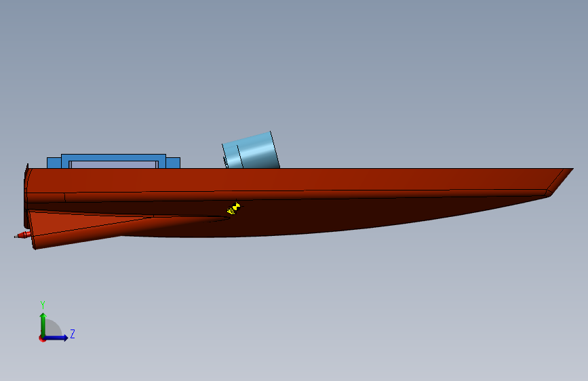Click the Y axis label of the triad

43,304
